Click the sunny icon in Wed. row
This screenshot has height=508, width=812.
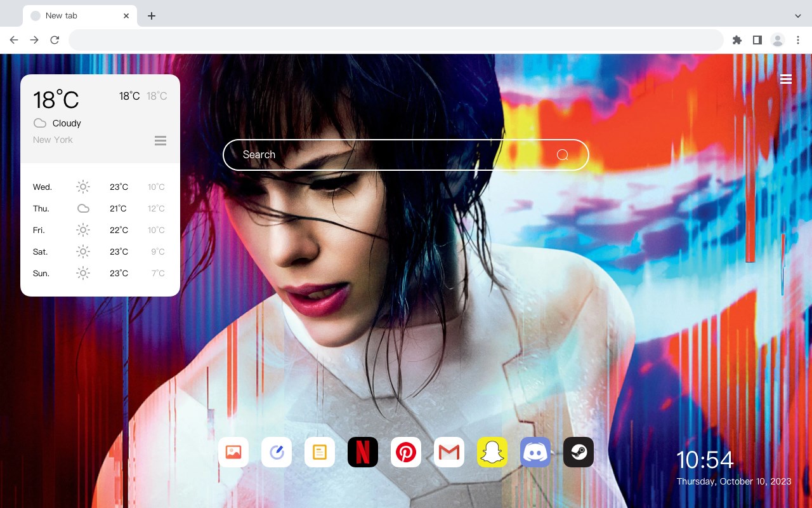(x=83, y=187)
